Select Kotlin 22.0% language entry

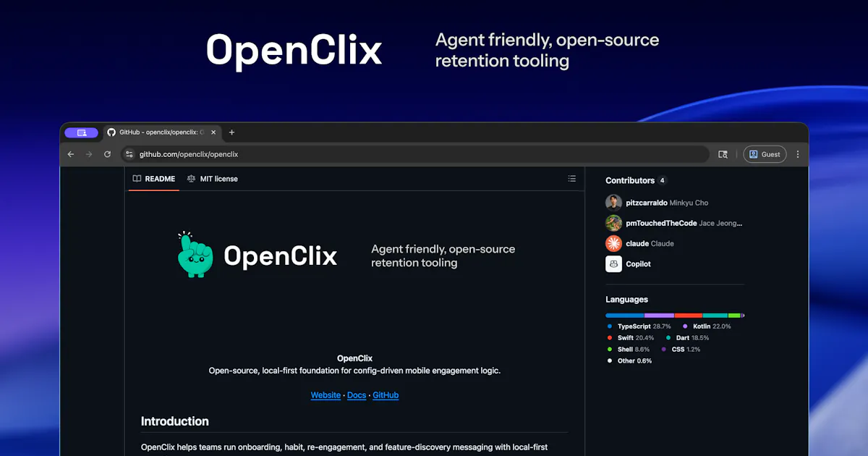pyautogui.click(x=707, y=326)
